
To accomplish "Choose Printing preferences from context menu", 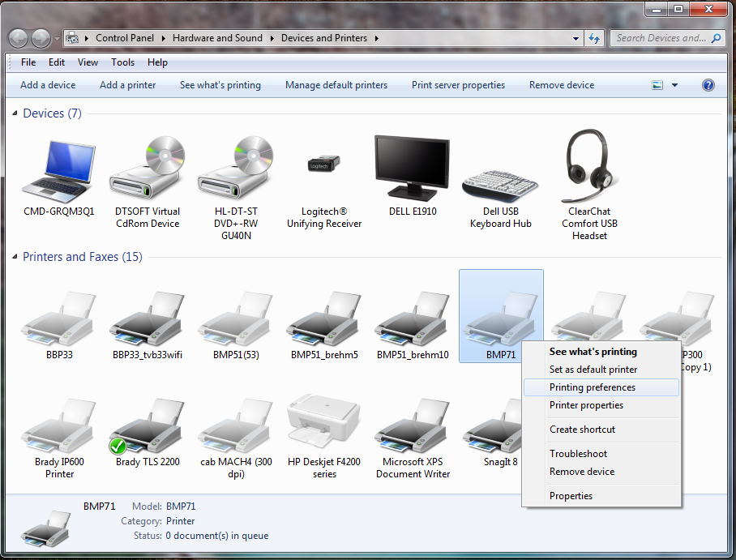I will tap(593, 387).
